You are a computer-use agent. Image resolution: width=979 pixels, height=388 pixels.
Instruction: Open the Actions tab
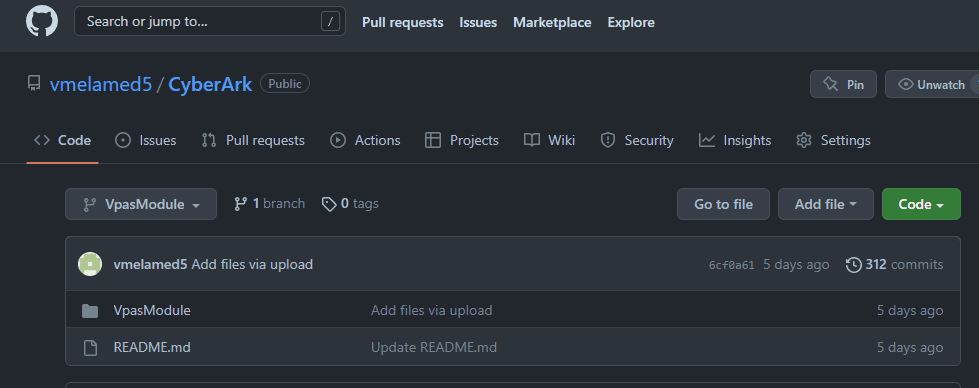click(x=365, y=141)
